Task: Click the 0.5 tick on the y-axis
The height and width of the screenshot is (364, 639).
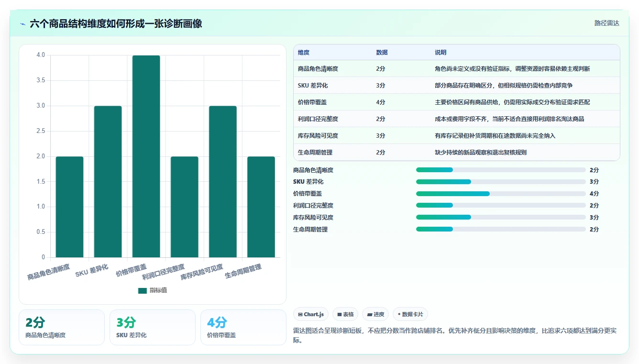Action: [x=41, y=232]
